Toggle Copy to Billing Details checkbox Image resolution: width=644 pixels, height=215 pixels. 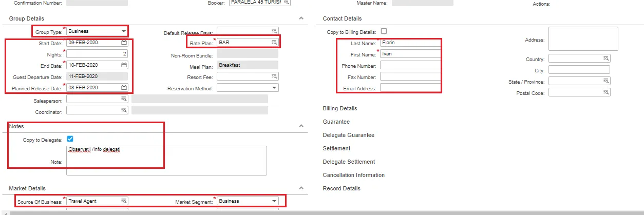tap(384, 31)
